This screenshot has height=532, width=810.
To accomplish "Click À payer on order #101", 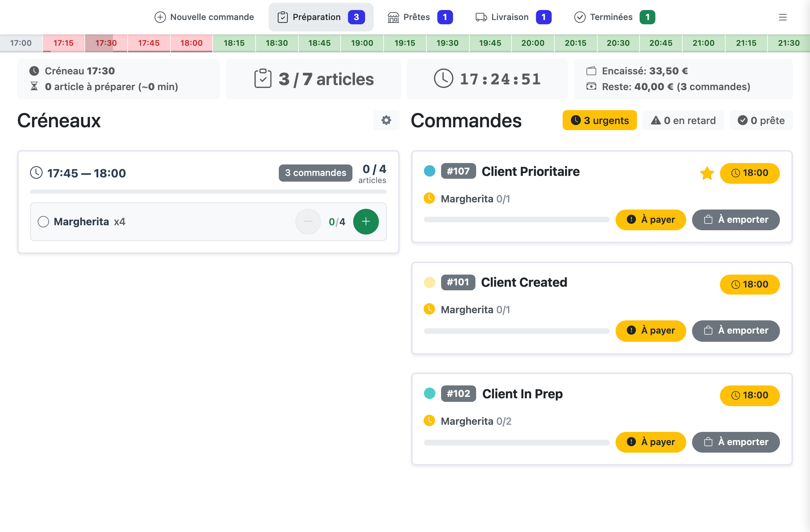I will tap(651, 331).
